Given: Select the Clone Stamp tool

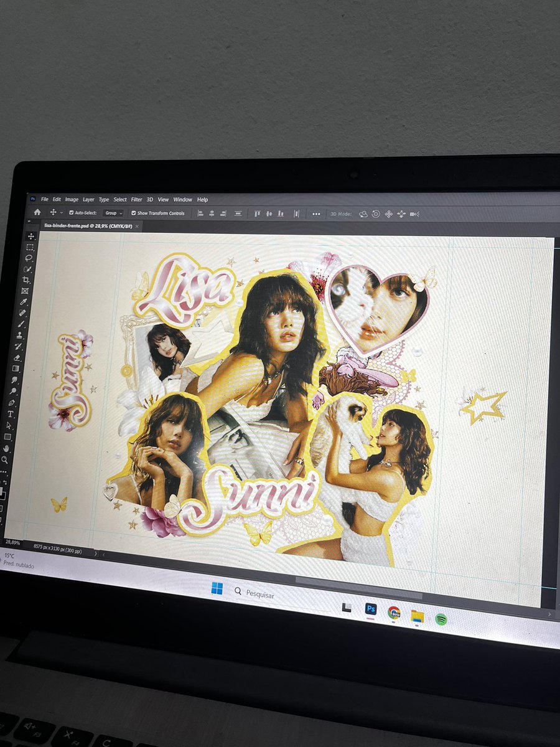Looking at the screenshot, I should click(19, 335).
